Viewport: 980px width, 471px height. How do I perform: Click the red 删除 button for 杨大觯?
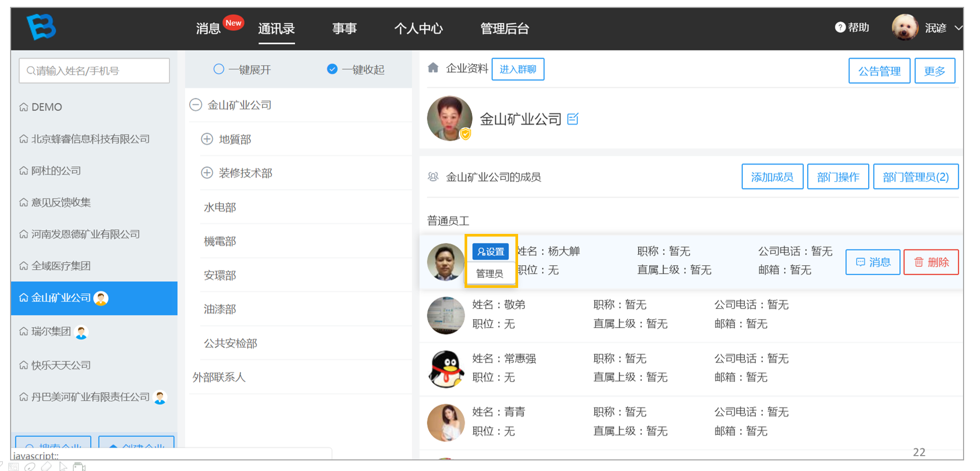click(x=931, y=262)
